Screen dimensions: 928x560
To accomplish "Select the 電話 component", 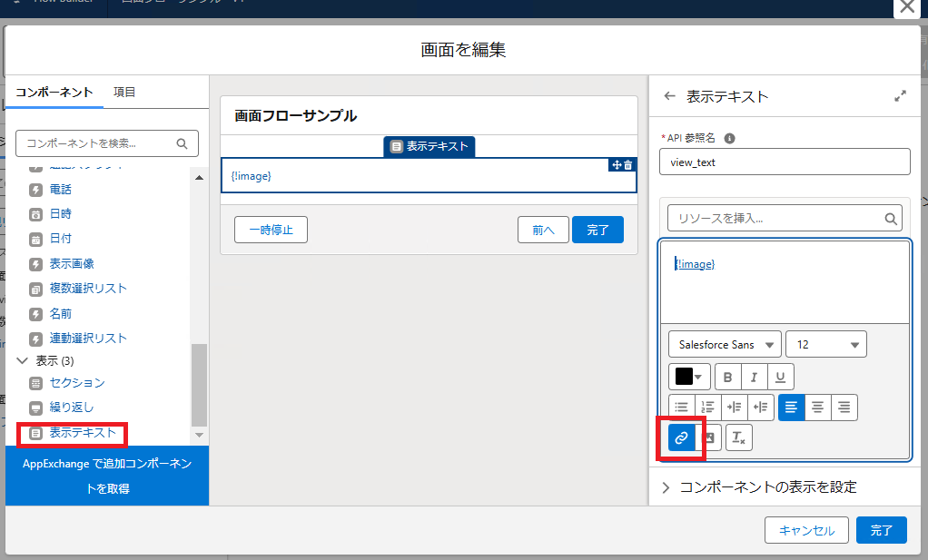I will [60, 189].
